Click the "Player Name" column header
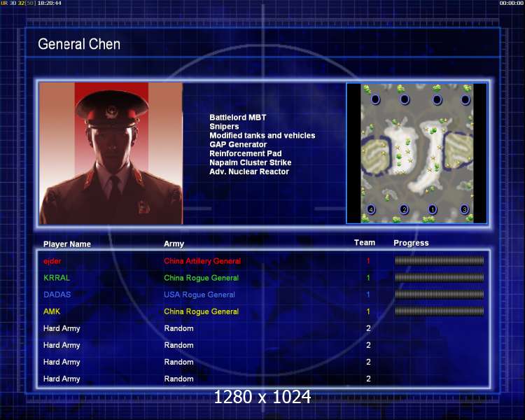The height and width of the screenshot is (420, 525). (x=67, y=244)
